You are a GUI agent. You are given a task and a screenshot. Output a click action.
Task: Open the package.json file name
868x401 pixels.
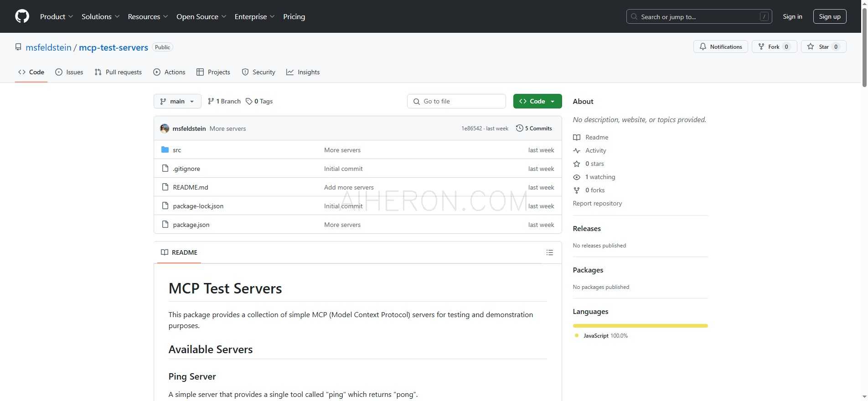(x=191, y=225)
